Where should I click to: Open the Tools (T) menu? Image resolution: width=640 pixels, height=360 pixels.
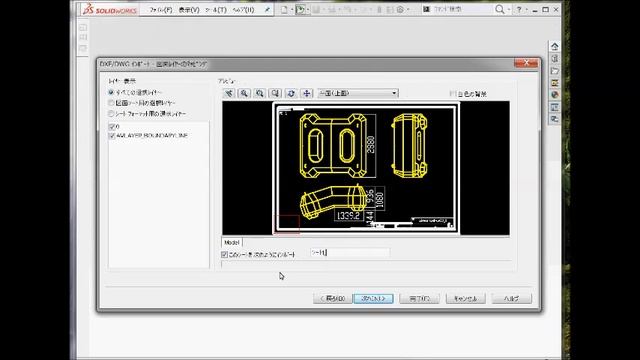coord(216,9)
